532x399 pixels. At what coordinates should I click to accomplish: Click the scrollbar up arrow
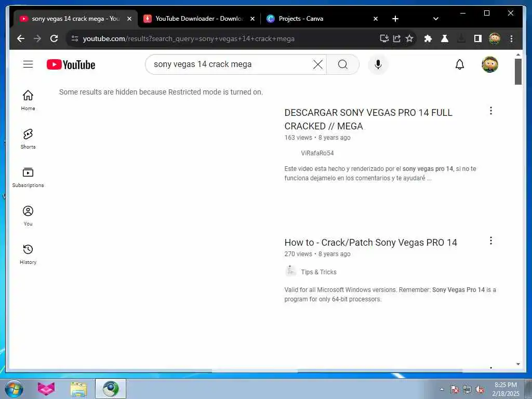(x=518, y=54)
